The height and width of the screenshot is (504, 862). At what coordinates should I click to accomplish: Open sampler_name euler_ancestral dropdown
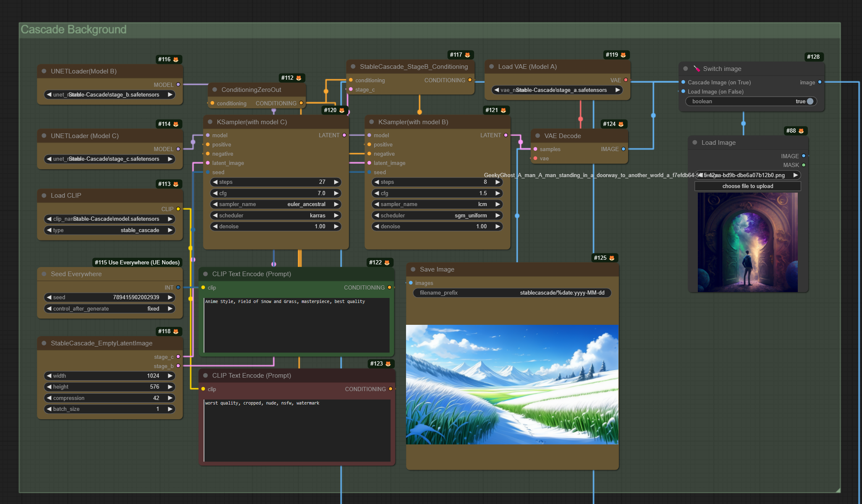[275, 204]
